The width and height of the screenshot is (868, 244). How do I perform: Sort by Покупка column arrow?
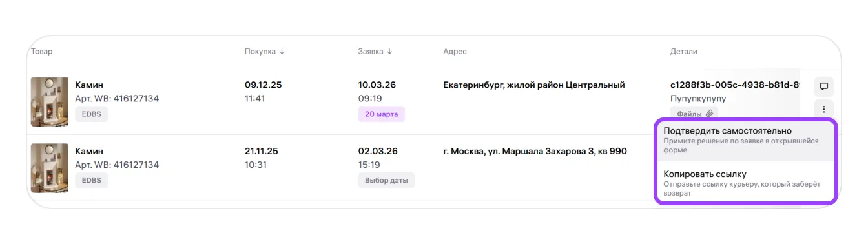(x=282, y=52)
